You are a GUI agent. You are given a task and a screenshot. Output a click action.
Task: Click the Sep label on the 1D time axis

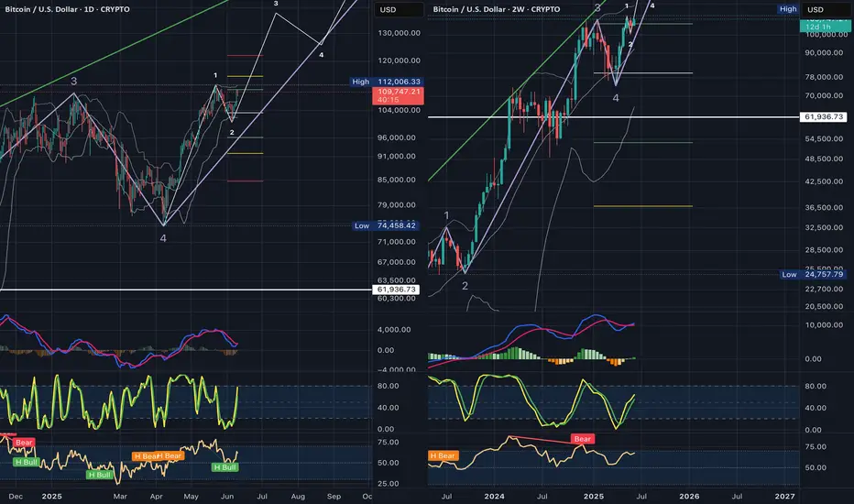[334, 497]
